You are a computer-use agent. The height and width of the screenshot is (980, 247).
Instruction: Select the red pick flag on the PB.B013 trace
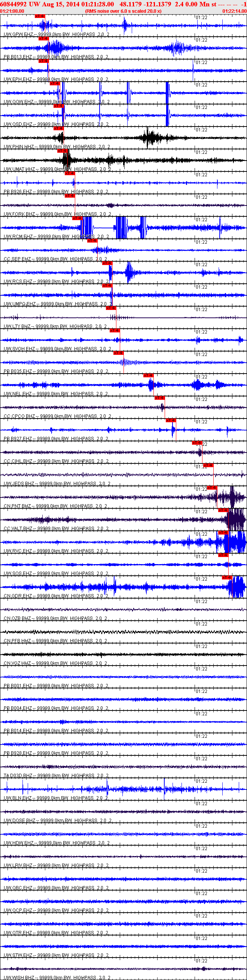click(x=43, y=39)
